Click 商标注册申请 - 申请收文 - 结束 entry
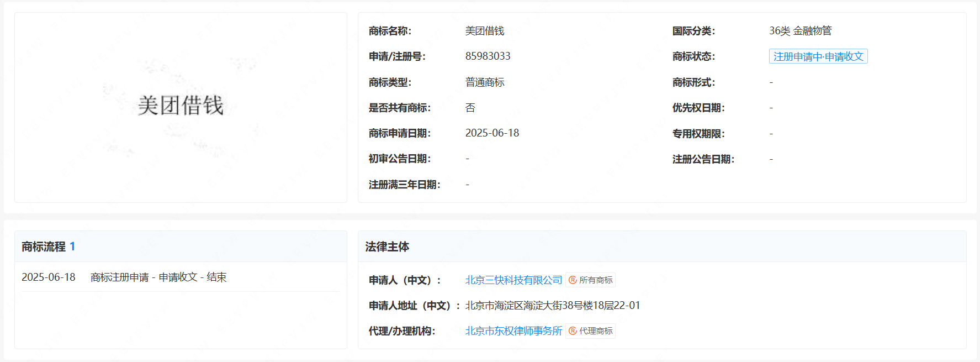 pos(158,277)
